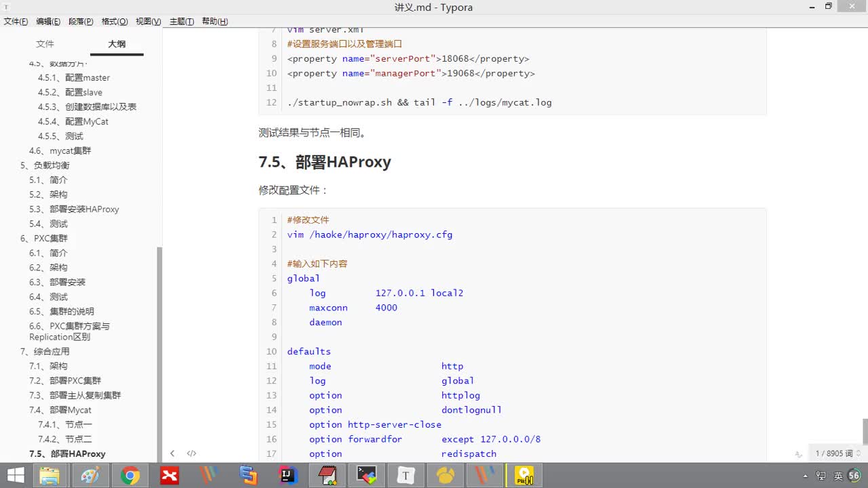
Task: Click the network tray icon
Action: (823, 476)
